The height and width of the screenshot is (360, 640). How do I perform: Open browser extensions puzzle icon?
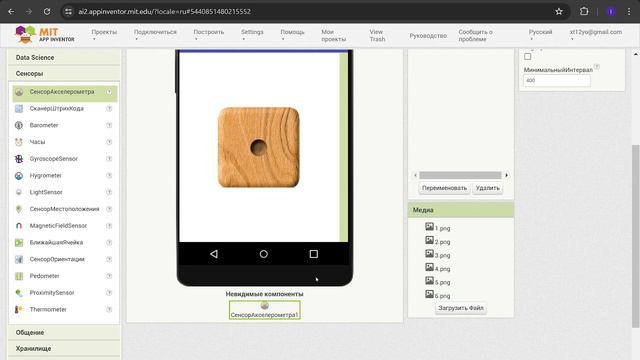pyautogui.click(x=584, y=11)
